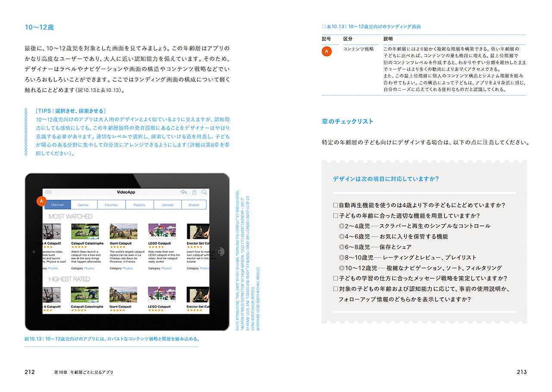Click Catapult Catastrophe title under Most Watched
Screen dimensions: 552x392
click(87, 243)
